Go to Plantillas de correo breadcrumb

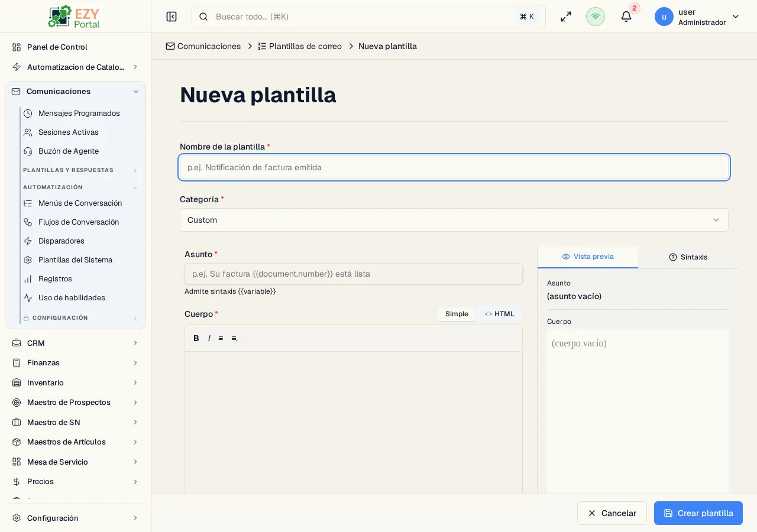pyautogui.click(x=300, y=46)
